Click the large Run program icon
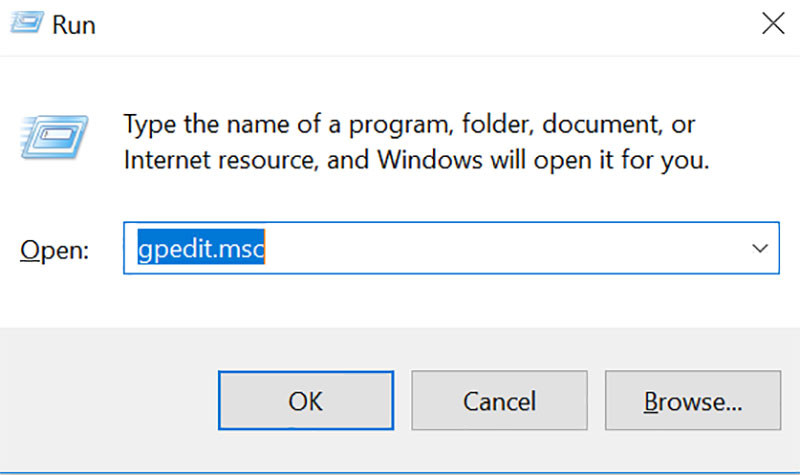 (55, 137)
